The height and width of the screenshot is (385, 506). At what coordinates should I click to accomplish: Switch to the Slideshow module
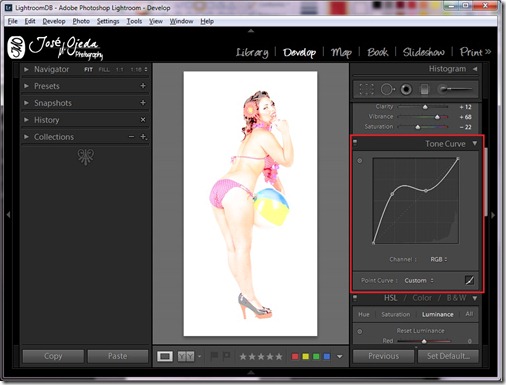click(424, 52)
